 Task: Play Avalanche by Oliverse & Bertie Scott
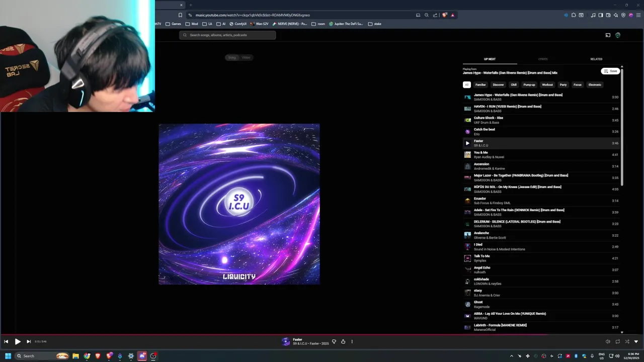click(541, 235)
